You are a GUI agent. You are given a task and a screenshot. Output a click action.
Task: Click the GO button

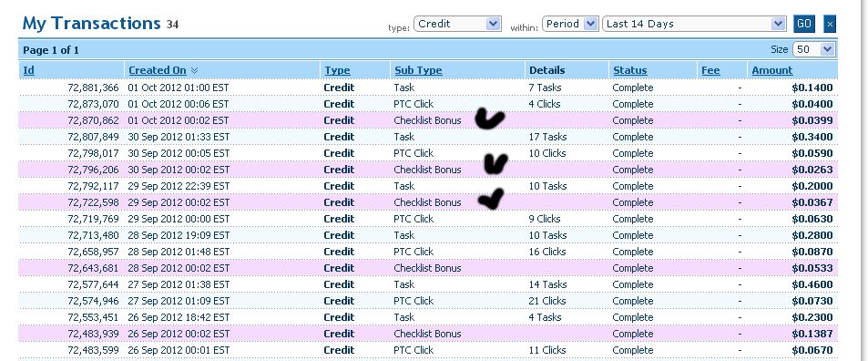tap(803, 24)
